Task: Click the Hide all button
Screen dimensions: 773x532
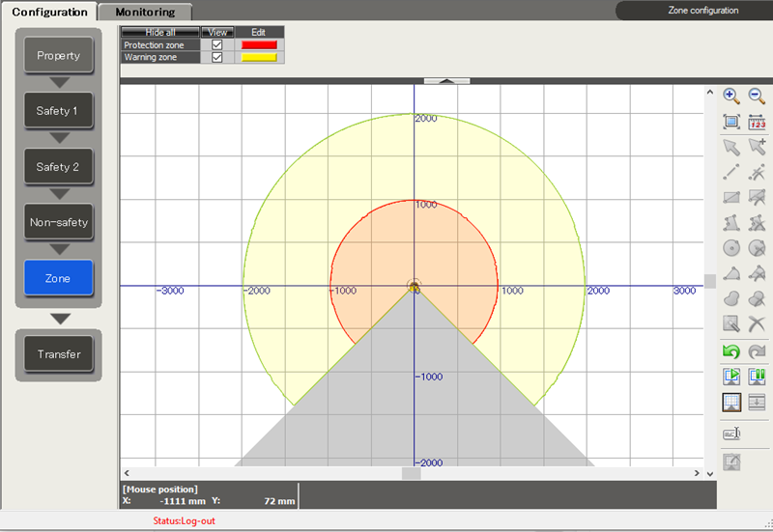Action: (160, 32)
